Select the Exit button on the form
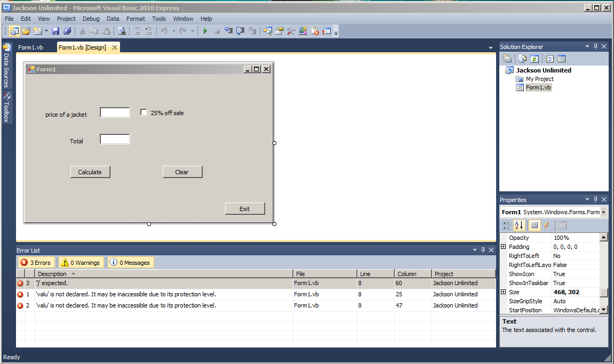The height and width of the screenshot is (364, 614). [245, 208]
